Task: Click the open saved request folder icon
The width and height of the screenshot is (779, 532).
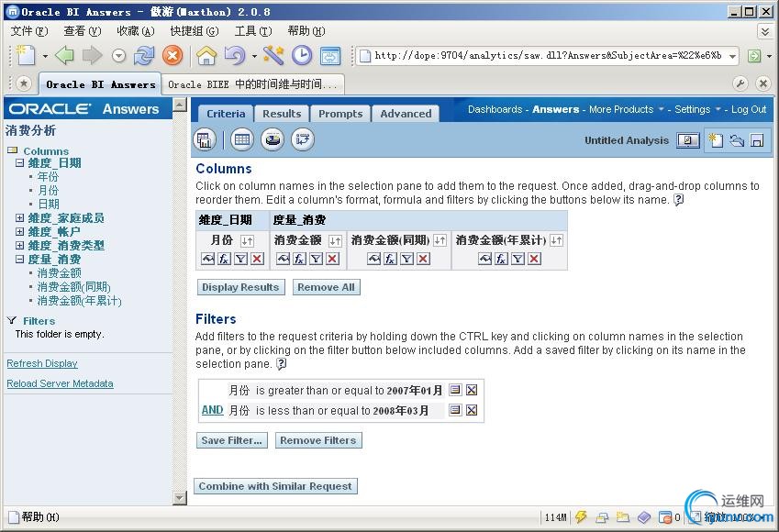Action: [x=736, y=140]
